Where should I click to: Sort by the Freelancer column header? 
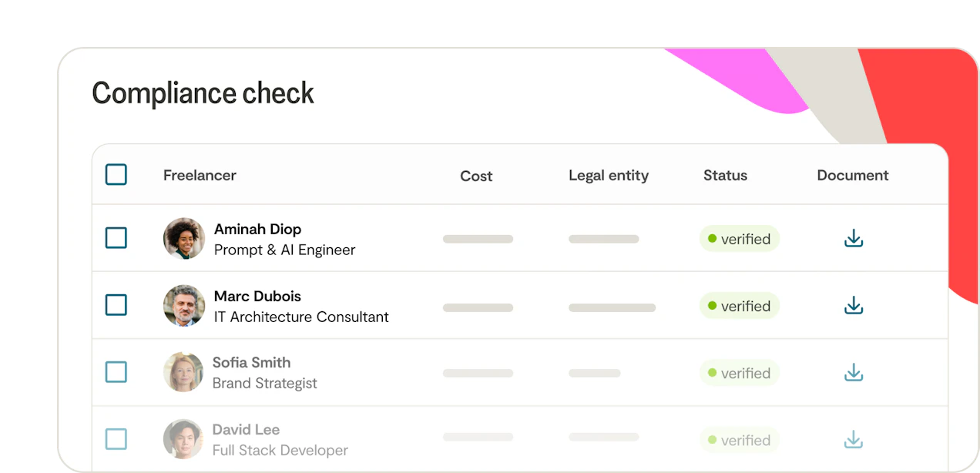[x=200, y=176]
